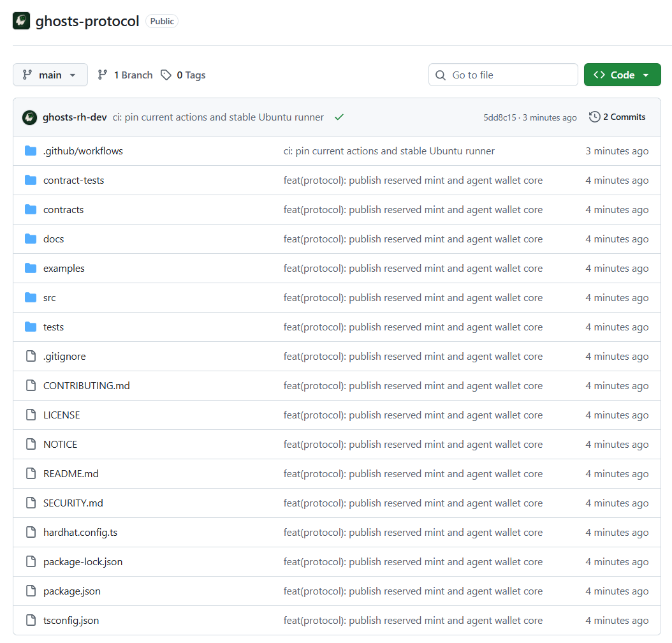The height and width of the screenshot is (643, 672).
Task: Click the folder icon for tests
Action: [31, 327]
